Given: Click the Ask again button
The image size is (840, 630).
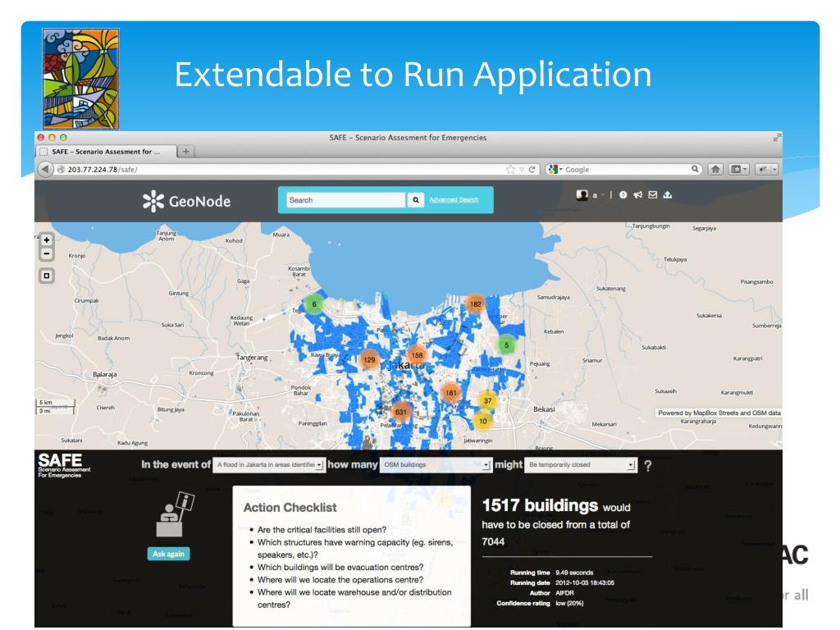Looking at the screenshot, I should click(x=168, y=554).
